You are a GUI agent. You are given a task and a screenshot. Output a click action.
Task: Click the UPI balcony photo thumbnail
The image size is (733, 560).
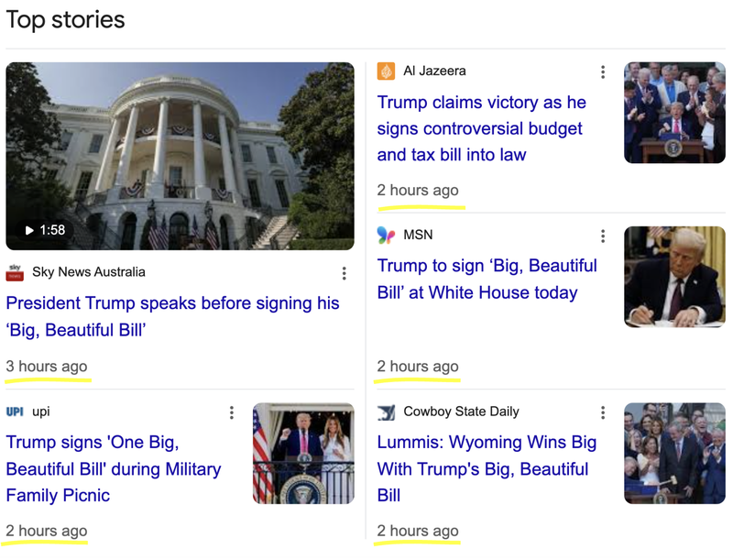pos(303,454)
